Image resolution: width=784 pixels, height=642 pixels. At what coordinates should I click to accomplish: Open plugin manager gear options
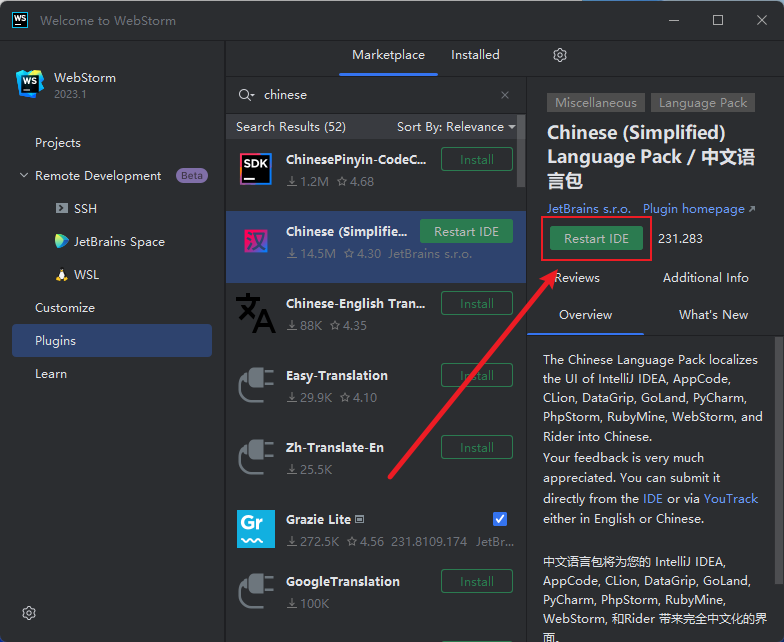click(x=560, y=55)
